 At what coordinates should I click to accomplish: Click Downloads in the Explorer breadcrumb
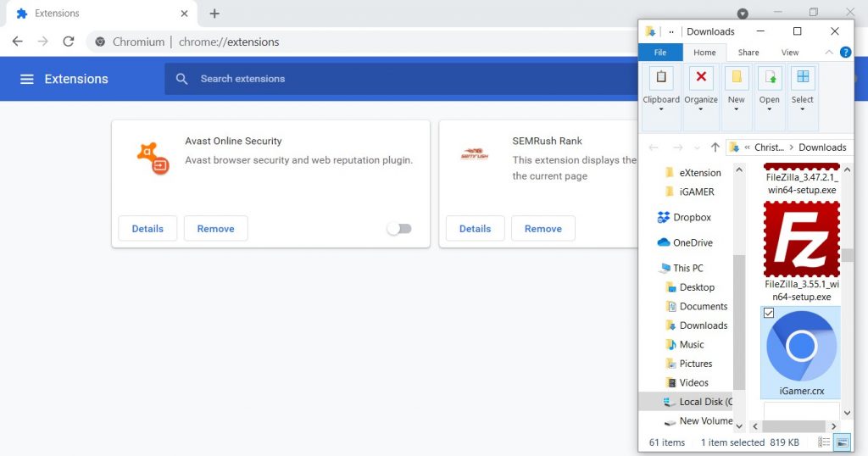point(822,147)
